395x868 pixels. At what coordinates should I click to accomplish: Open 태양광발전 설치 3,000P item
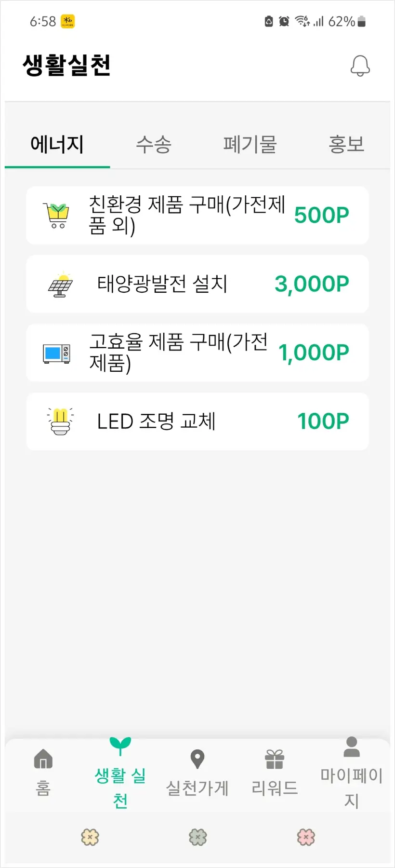click(197, 285)
